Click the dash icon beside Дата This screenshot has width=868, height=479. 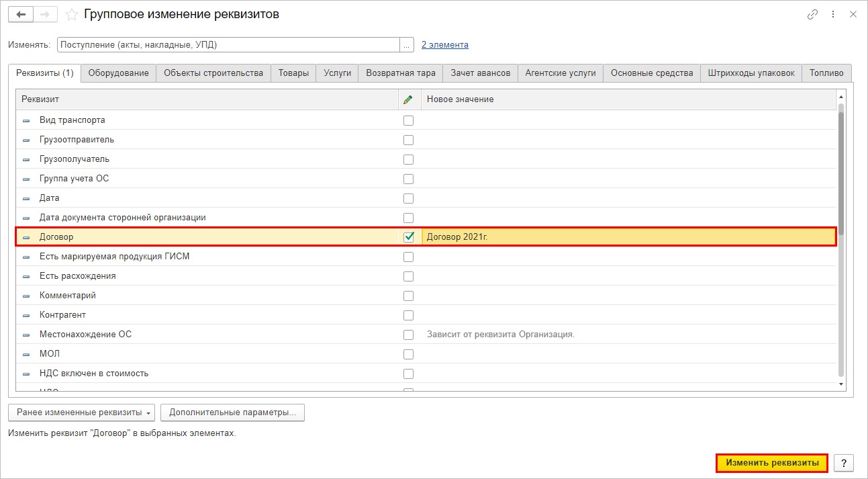coord(26,199)
